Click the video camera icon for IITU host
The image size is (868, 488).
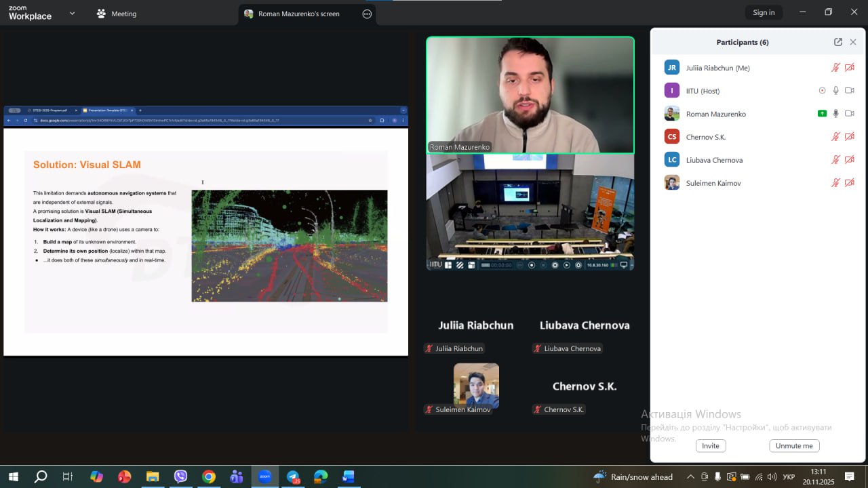point(849,91)
